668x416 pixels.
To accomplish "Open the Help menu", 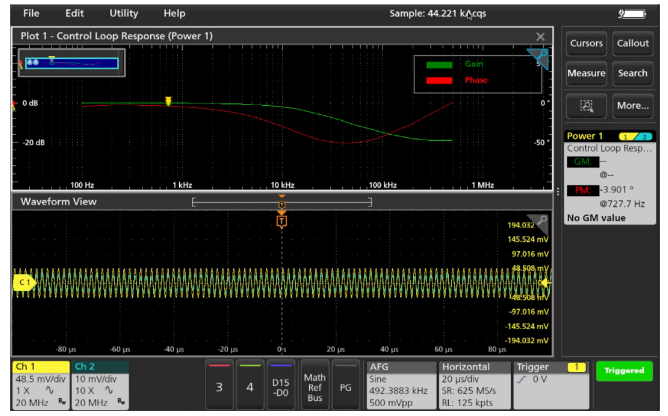I will tap(174, 13).
